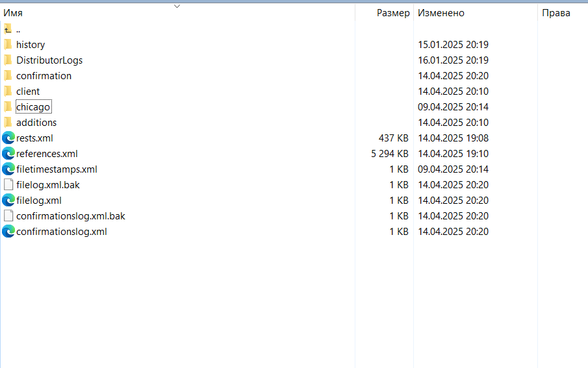The image size is (588, 368).
Task: Click the parent directory up-arrow icon
Action: point(8,29)
